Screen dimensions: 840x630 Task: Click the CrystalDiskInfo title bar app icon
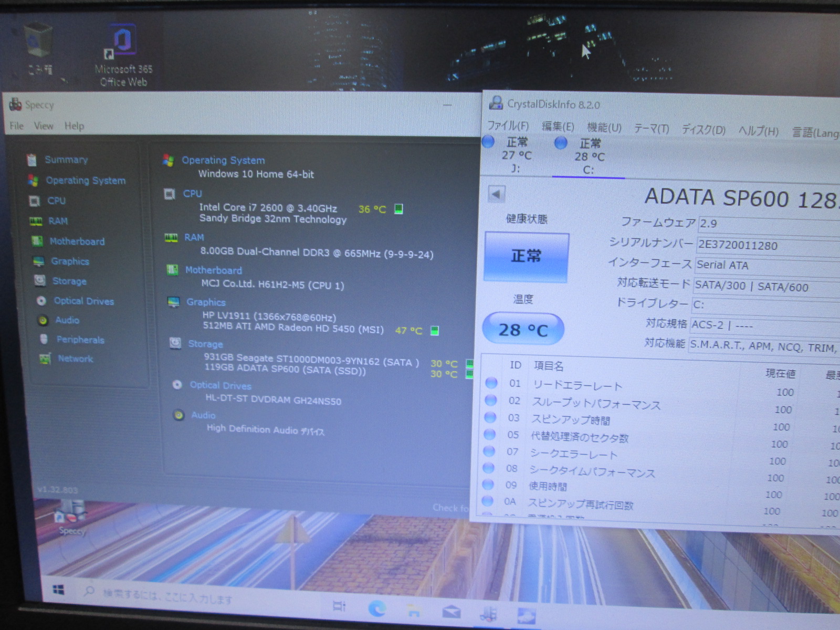click(x=496, y=103)
